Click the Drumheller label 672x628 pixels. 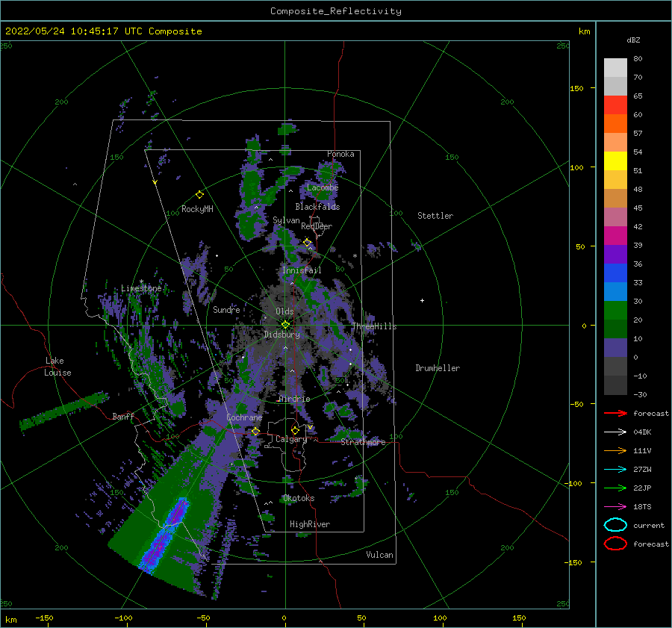[438, 368]
